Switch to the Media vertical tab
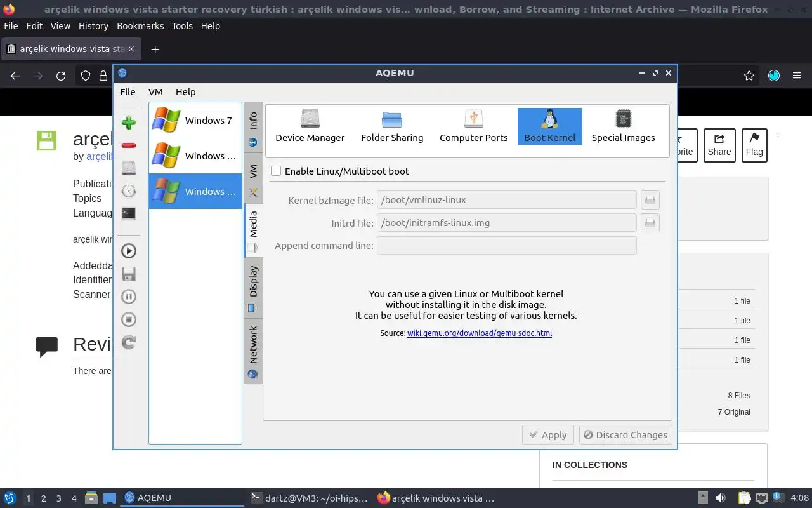812x508 pixels. [x=253, y=231]
